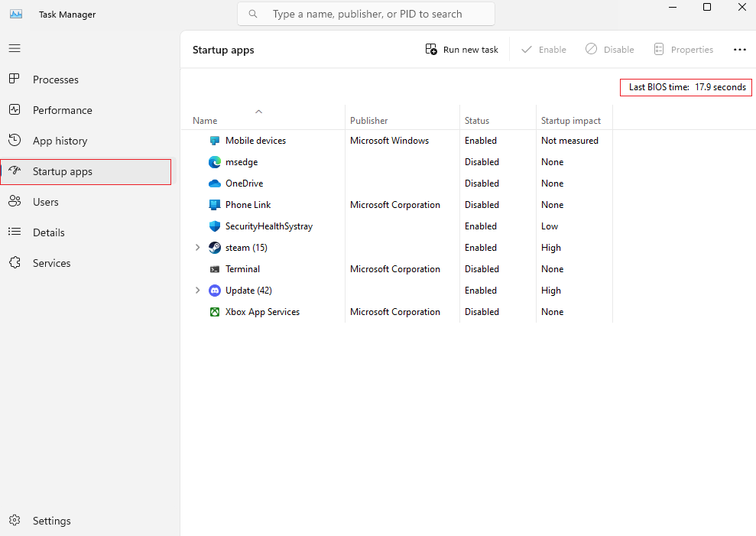The height and width of the screenshot is (536, 756).
Task: Click the Run new task icon
Action: (x=431, y=49)
